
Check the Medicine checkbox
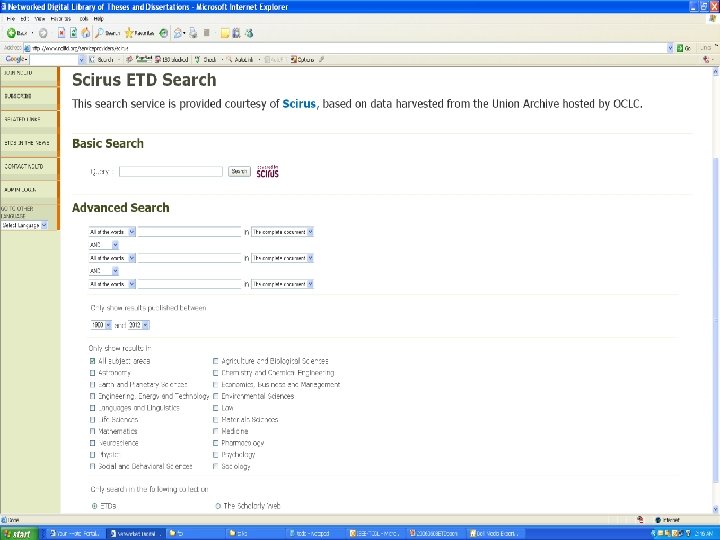[x=215, y=431]
